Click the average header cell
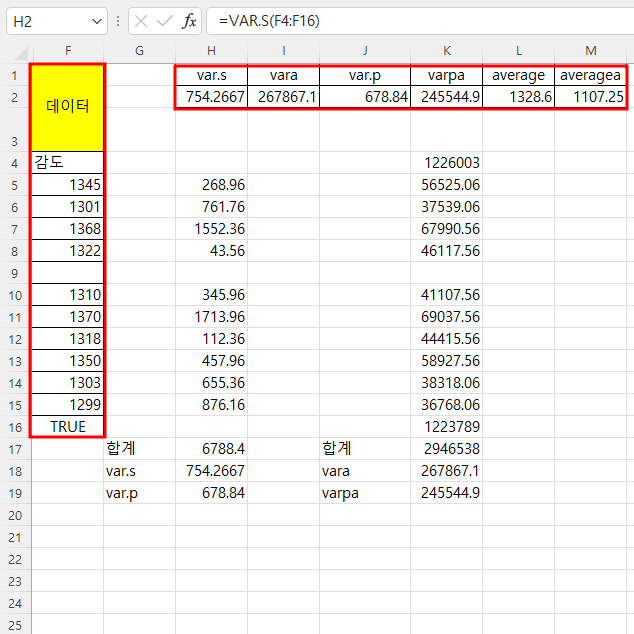The width and height of the screenshot is (634, 634). coord(518,75)
